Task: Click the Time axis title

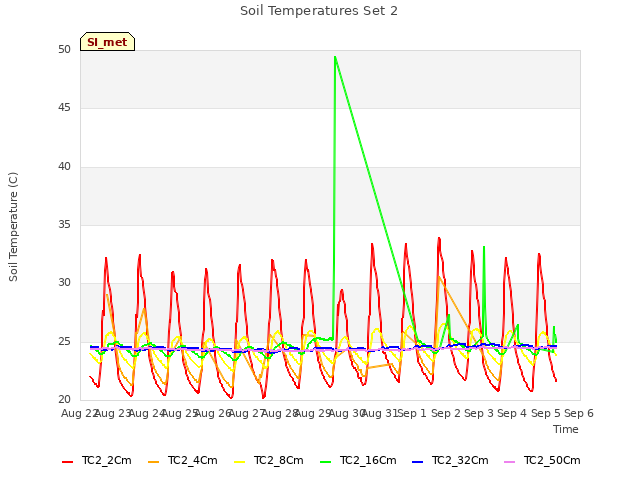Action: [x=566, y=429]
